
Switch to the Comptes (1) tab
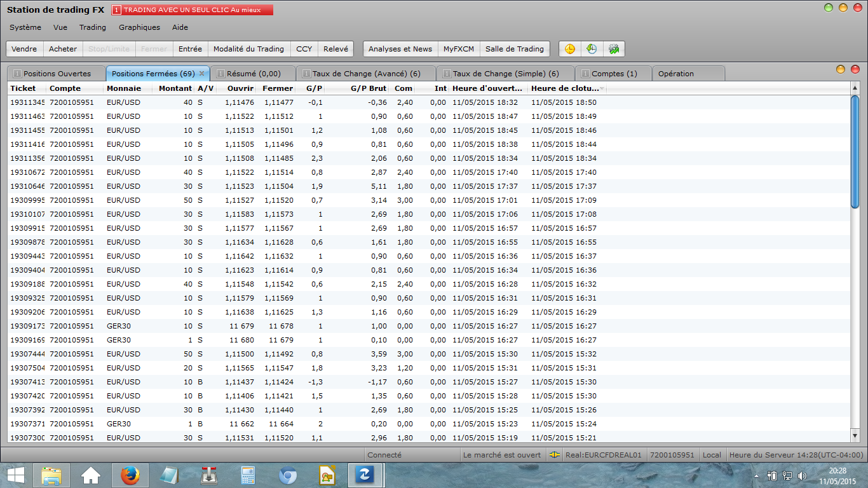614,74
